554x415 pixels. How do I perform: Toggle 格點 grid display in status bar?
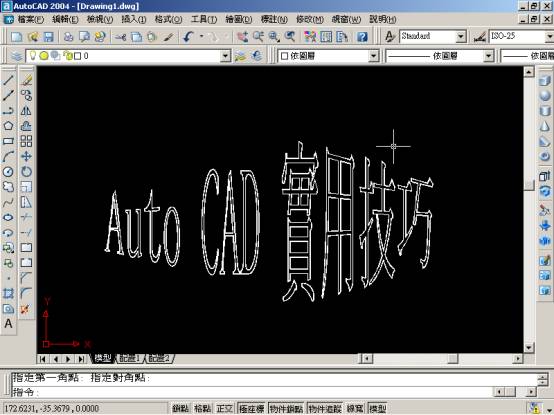[x=202, y=409]
